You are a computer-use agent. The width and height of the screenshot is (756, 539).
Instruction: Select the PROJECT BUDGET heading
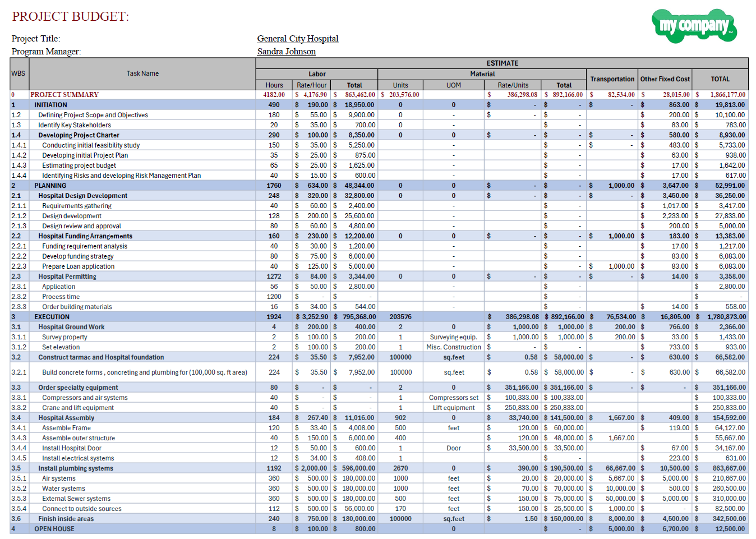click(71, 16)
